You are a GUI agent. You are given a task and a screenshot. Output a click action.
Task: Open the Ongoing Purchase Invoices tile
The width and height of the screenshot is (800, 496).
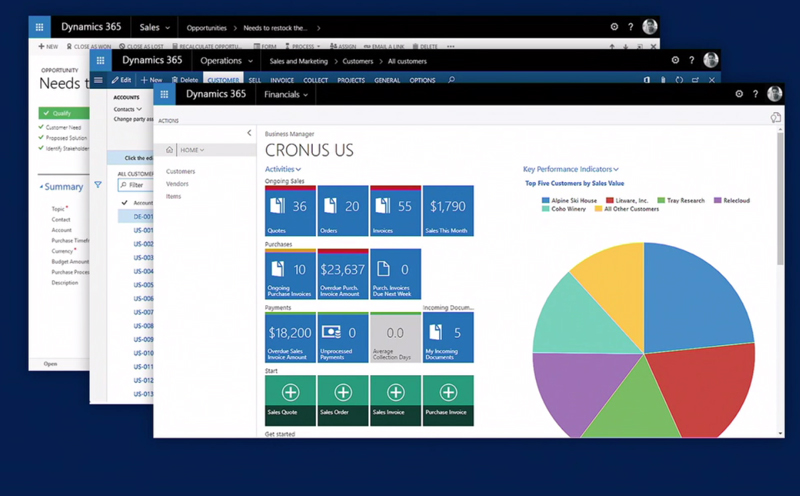(290, 274)
